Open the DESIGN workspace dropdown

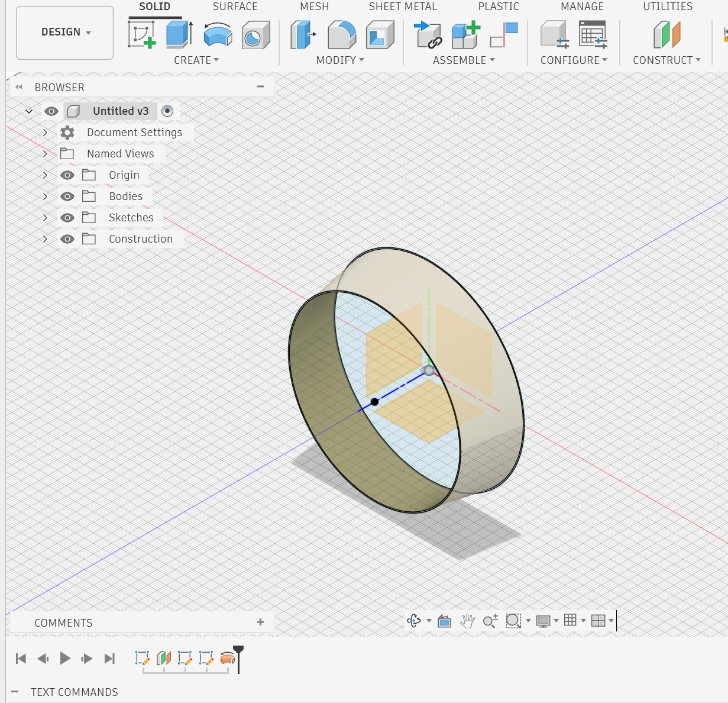pos(65,33)
